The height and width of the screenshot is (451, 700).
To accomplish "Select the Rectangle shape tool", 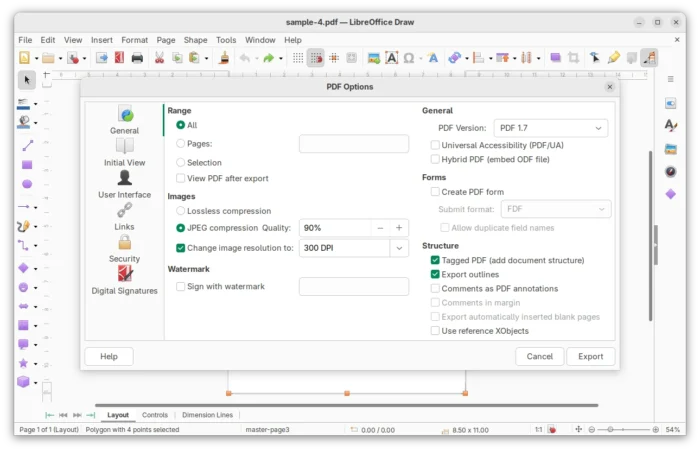I will pyautogui.click(x=27, y=165).
